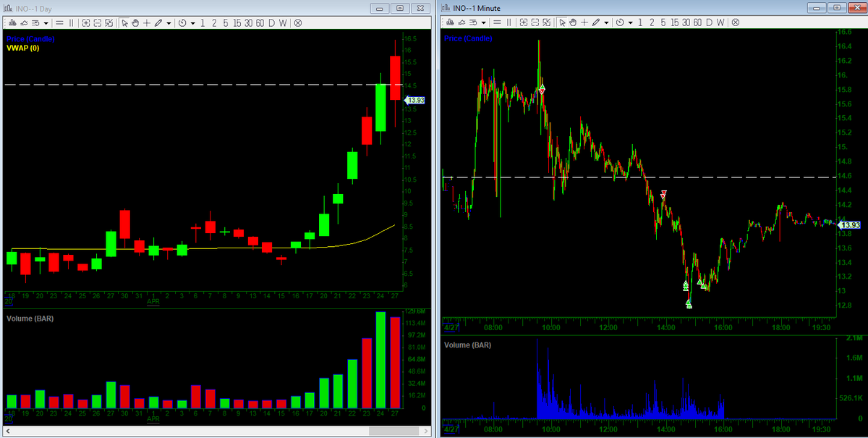
Task: Click red sell marker near 14.4 on minute chart
Action: (x=664, y=194)
